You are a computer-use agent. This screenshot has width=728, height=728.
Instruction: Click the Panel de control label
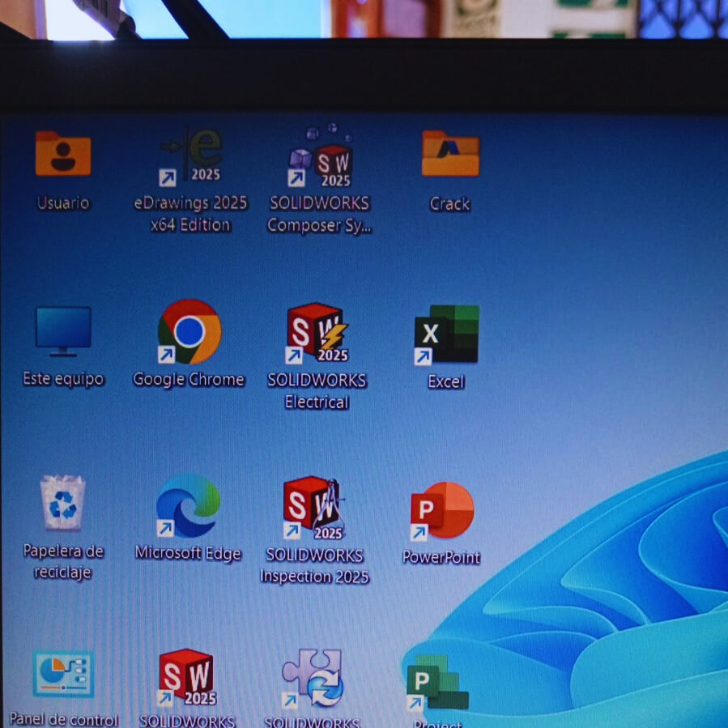pyautogui.click(x=64, y=719)
